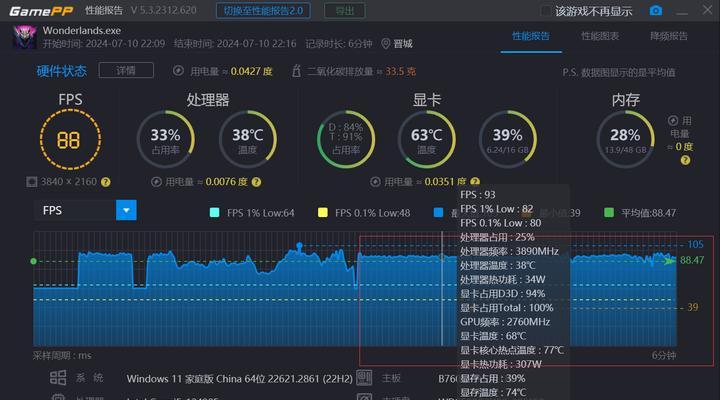Image resolution: width=720 pixels, height=400 pixels.
Task: Click the 3840 × 2160 resolution text
Action: (x=69, y=182)
